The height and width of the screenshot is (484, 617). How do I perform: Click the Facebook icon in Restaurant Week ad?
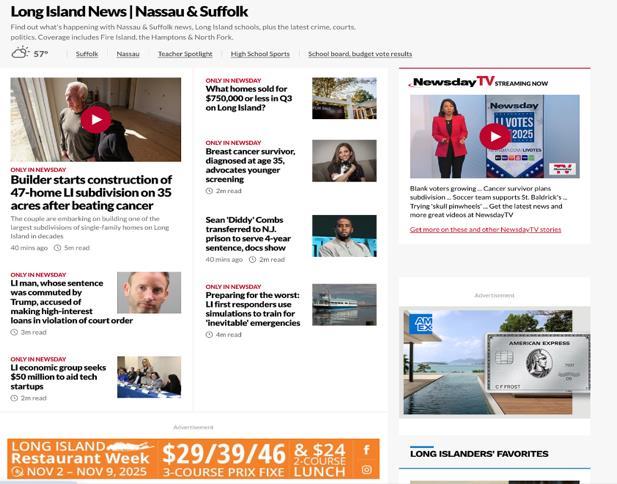366,449
